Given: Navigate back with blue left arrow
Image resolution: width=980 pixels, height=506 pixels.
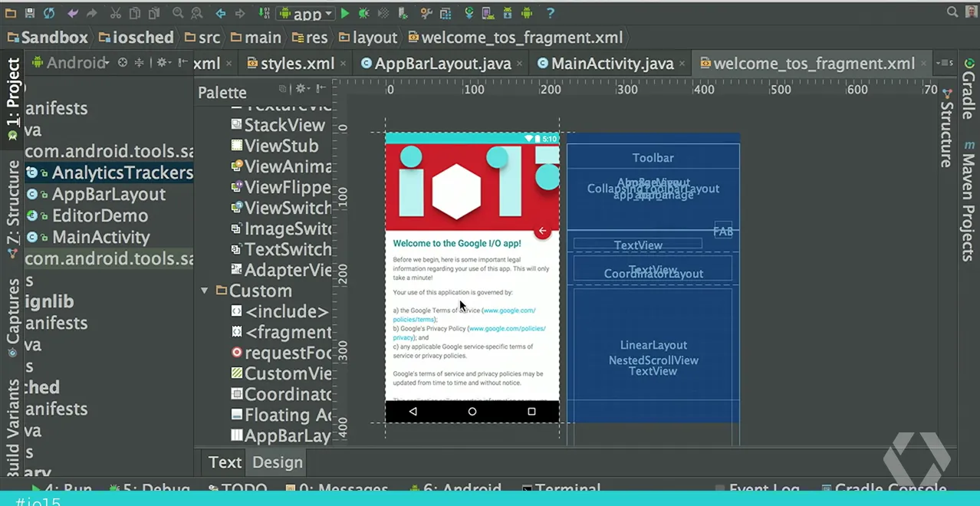Looking at the screenshot, I should [221, 13].
